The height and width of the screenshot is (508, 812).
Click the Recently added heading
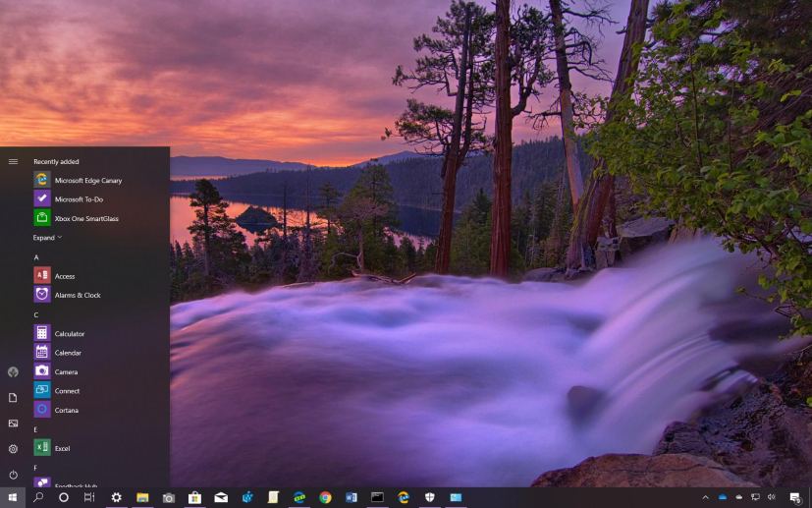(56, 162)
